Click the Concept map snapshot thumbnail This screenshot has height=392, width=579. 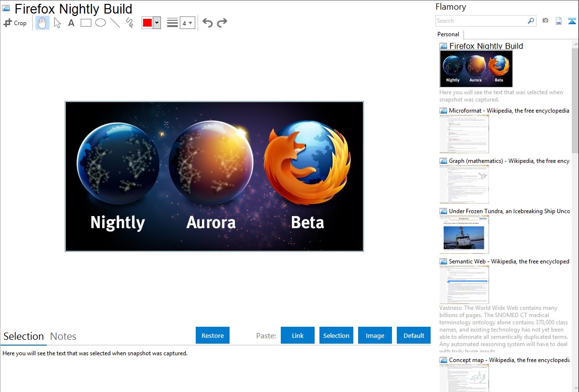(x=464, y=378)
